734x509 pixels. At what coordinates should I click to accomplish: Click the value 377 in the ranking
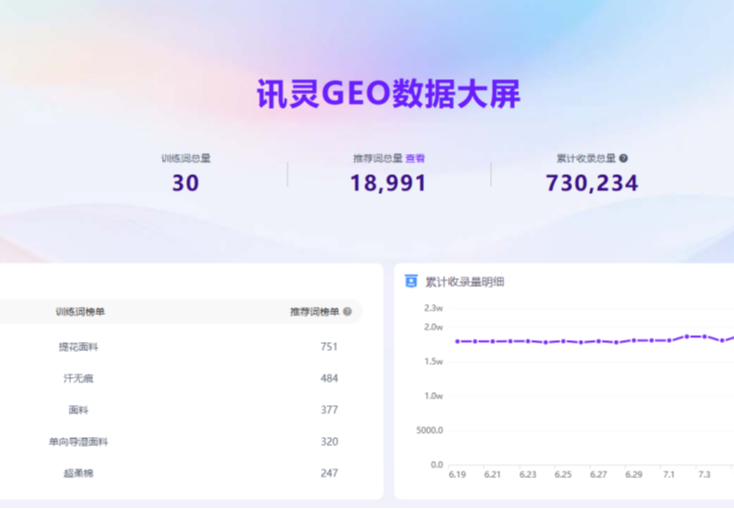coord(329,410)
